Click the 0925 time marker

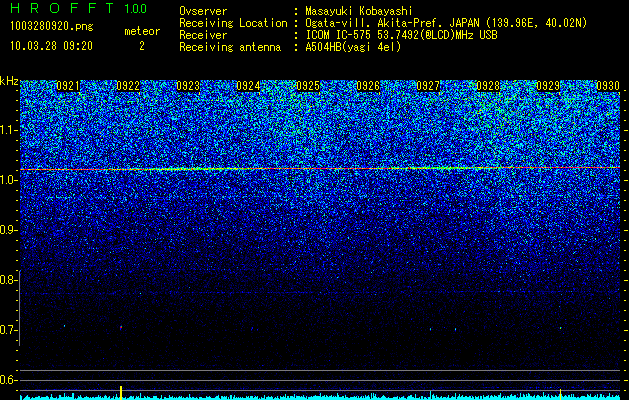(308, 86)
